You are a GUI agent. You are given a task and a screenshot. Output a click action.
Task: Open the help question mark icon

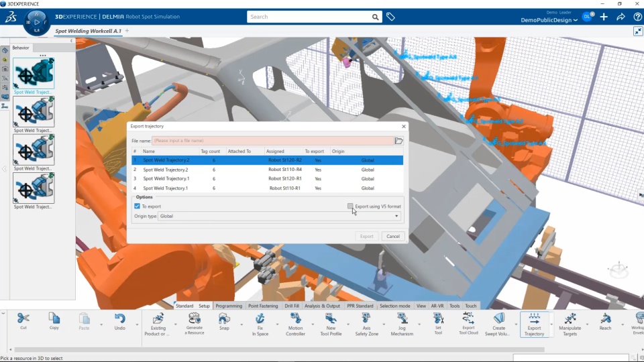[x=637, y=17]
